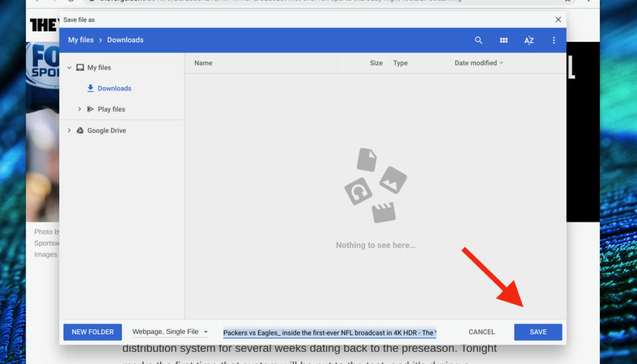Image resolution: width=637 pixels, height=364 pixels.
Task: Open the three-dot options menu
Action: [x=553, y=40]
